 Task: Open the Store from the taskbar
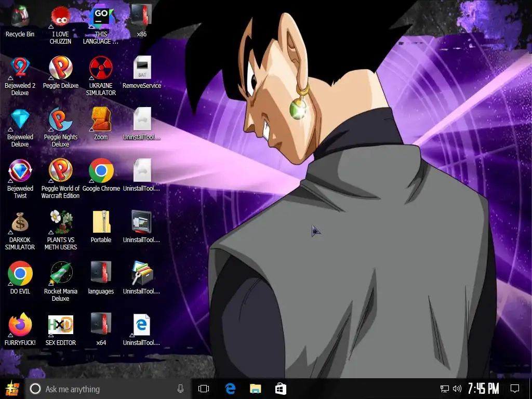click(x=281, y=389)
